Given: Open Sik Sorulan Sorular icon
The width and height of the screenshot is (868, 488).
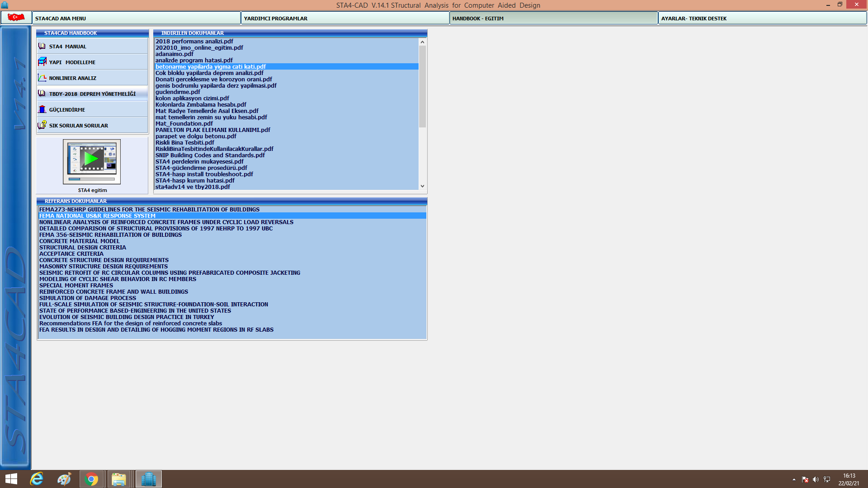Looking at the screenshot, I should coord(42,125).
